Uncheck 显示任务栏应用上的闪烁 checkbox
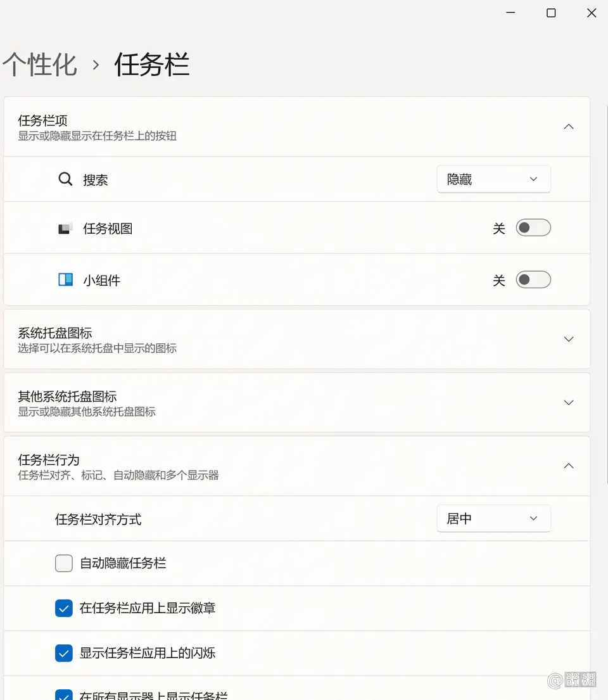This screenshot has width=608, height=700. coord(64,653)
